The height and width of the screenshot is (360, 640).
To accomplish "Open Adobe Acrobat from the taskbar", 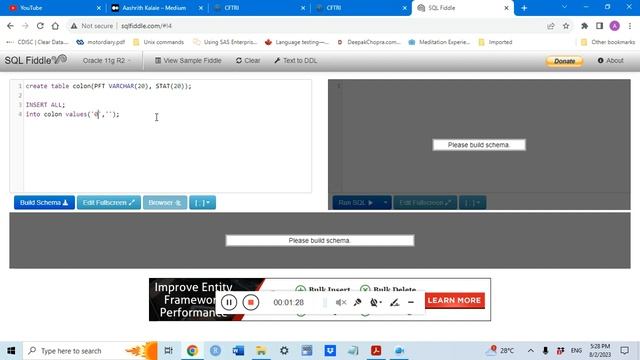I will (376, 351).
